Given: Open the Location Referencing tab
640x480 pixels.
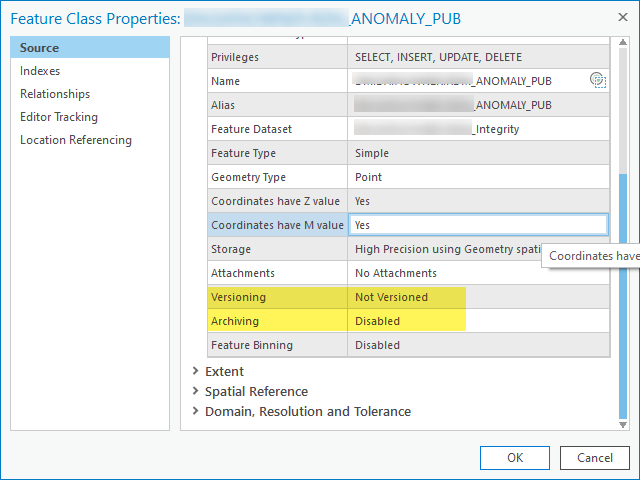Looking at the screenshot, I should (76, 140).
